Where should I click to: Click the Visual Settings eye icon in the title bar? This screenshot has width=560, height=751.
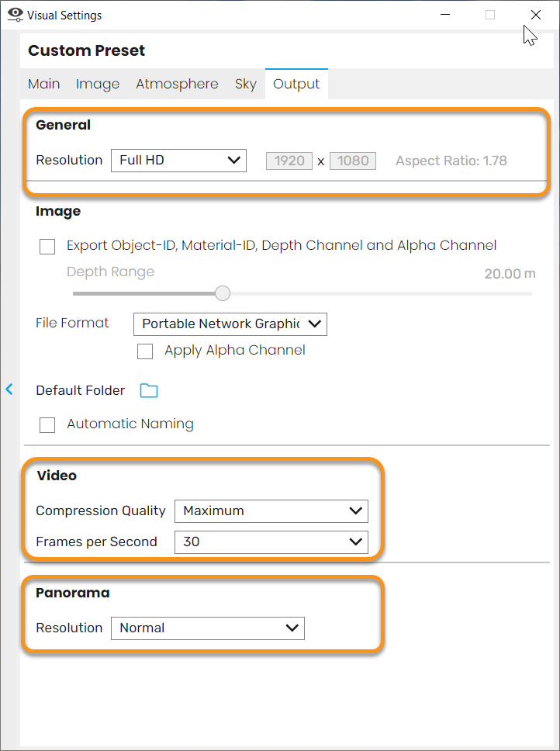pos(16,15)
